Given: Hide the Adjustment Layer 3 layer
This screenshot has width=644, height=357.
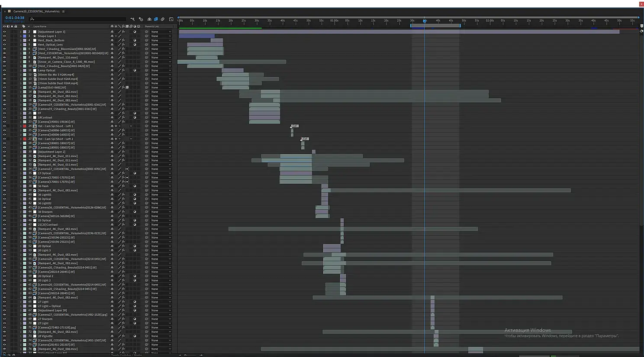Looking at the screenshot, I should (4, 32).
